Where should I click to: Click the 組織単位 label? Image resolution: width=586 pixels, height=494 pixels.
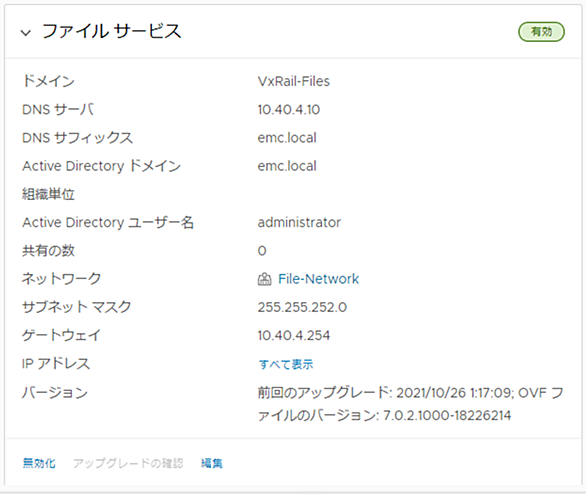[x=48, y=194]
